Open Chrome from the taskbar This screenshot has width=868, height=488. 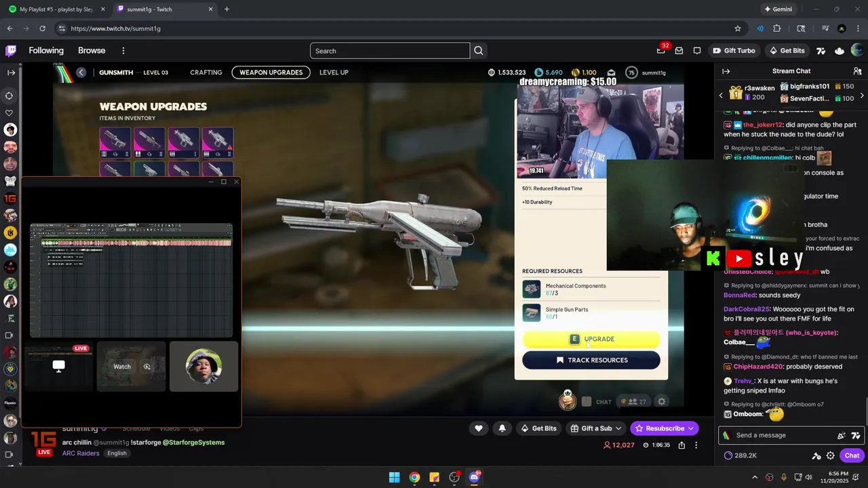tap(414, 477)
